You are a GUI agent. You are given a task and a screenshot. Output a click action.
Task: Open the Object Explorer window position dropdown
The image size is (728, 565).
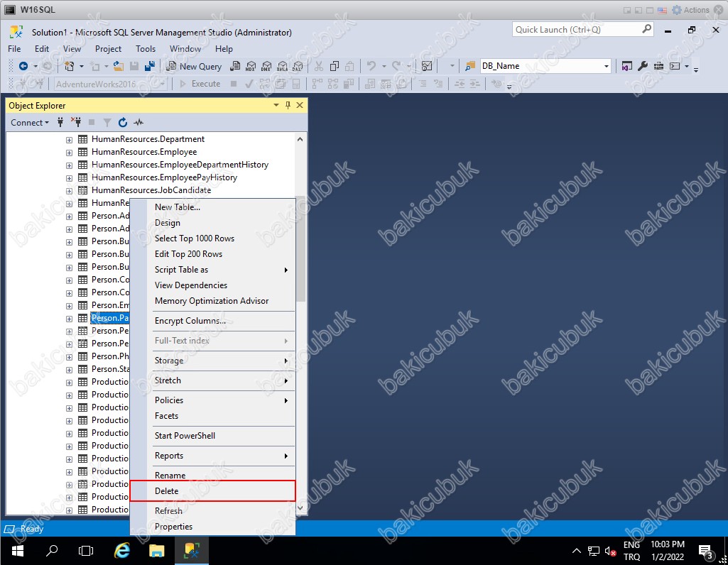coord(276,105)
